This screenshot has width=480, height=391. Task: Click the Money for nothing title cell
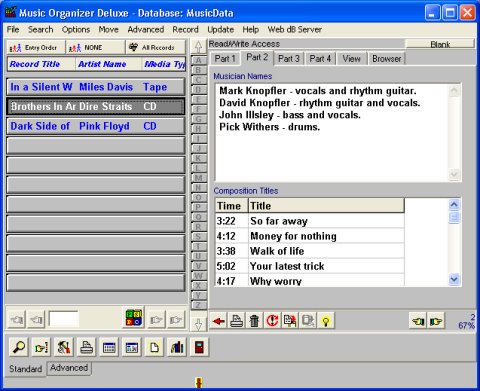pyautogui.click(x=326, y=236)
